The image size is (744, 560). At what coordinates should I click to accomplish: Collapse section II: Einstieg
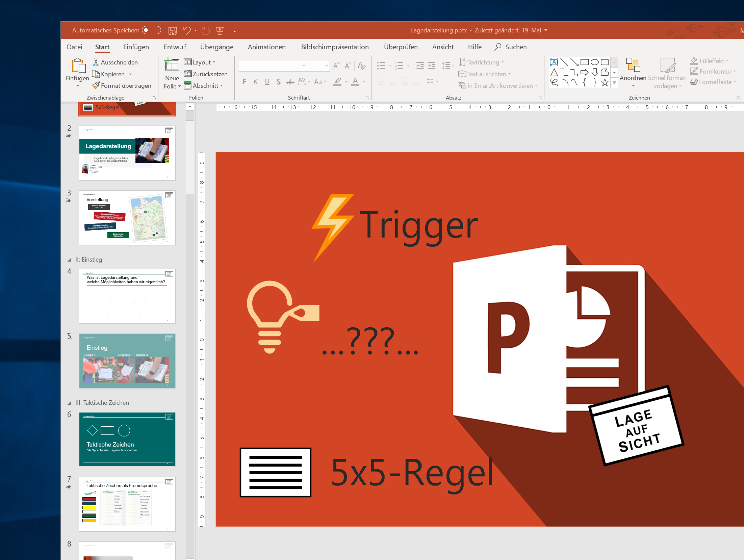(x=70, y=260)
